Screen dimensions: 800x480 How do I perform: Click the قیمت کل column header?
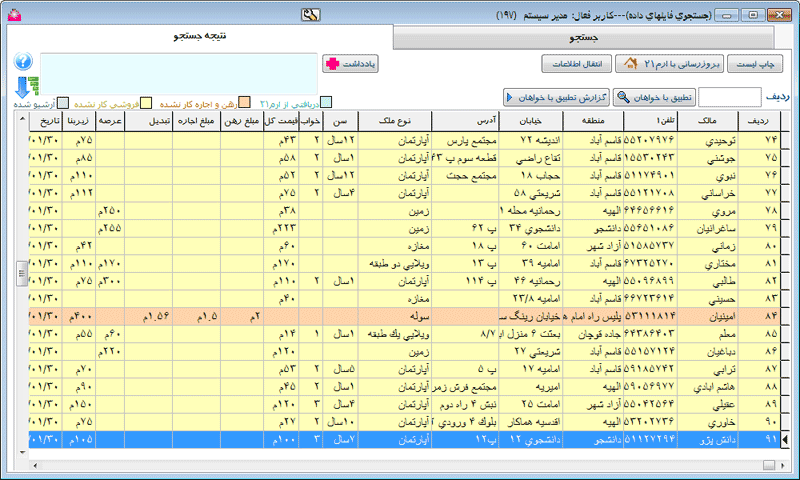(282, 121)
